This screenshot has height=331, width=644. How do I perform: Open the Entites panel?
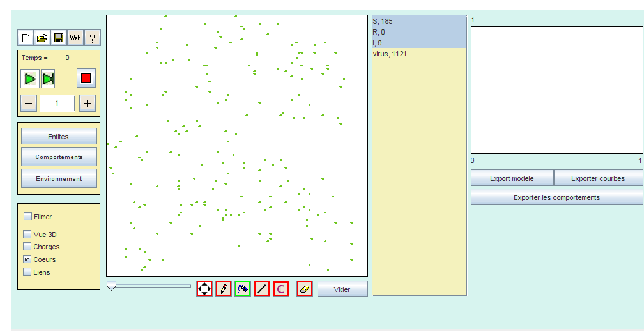[x=59, y=137]
